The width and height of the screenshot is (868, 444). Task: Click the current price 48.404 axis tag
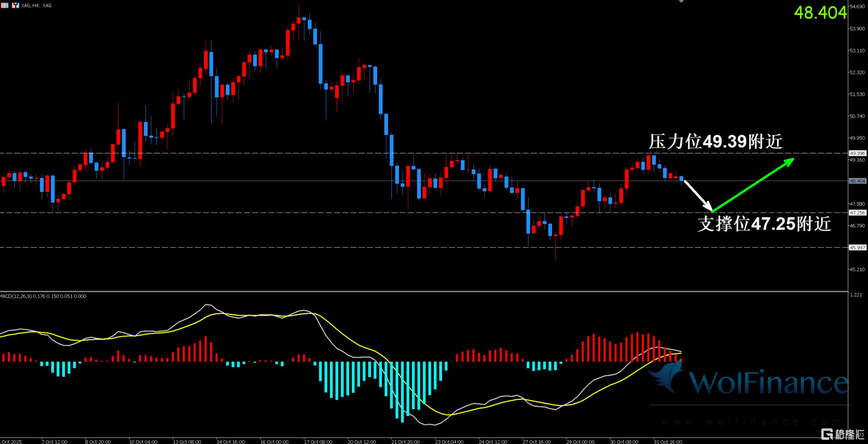pyautogui.click(x=857, y=181)
